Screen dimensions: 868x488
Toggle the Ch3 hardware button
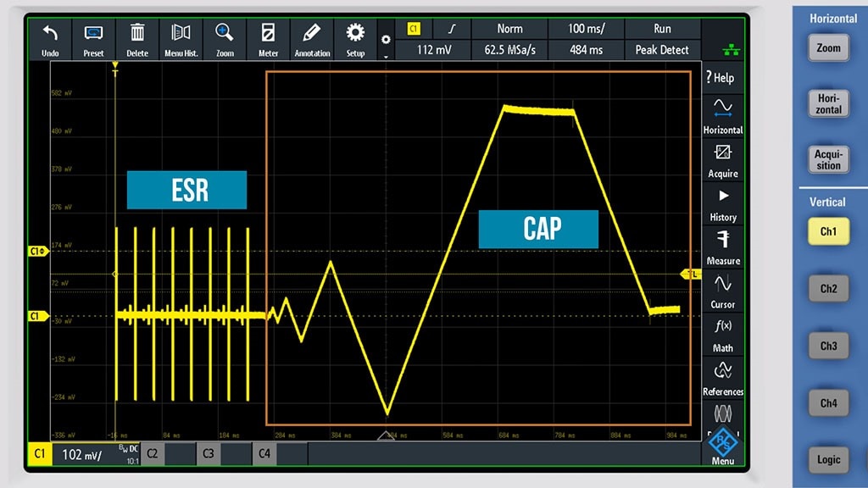point(828,346)
